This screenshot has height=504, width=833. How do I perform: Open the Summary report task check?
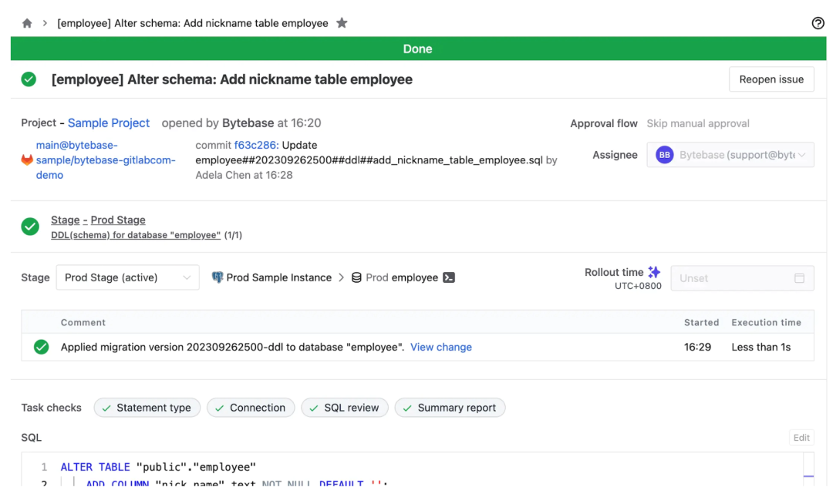click(450, 408)
